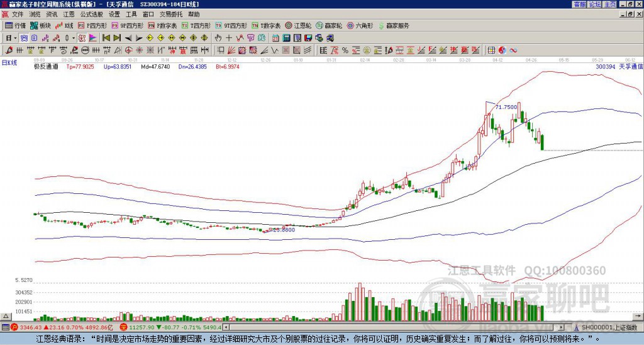This screenshot has width=644, height=345.
Task: Open the 赢家轮 wheel tool
Action: (330, 25)
